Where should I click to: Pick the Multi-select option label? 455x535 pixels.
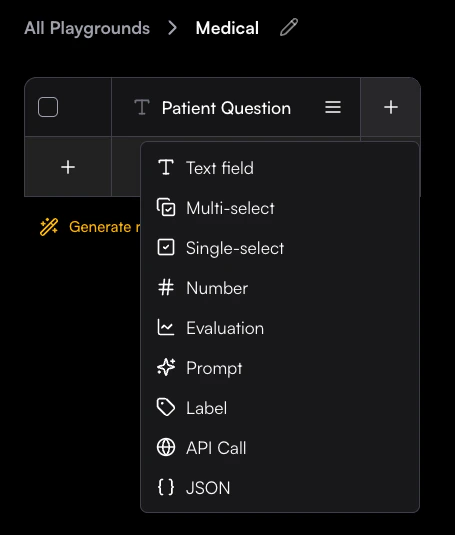click(231, 208)
